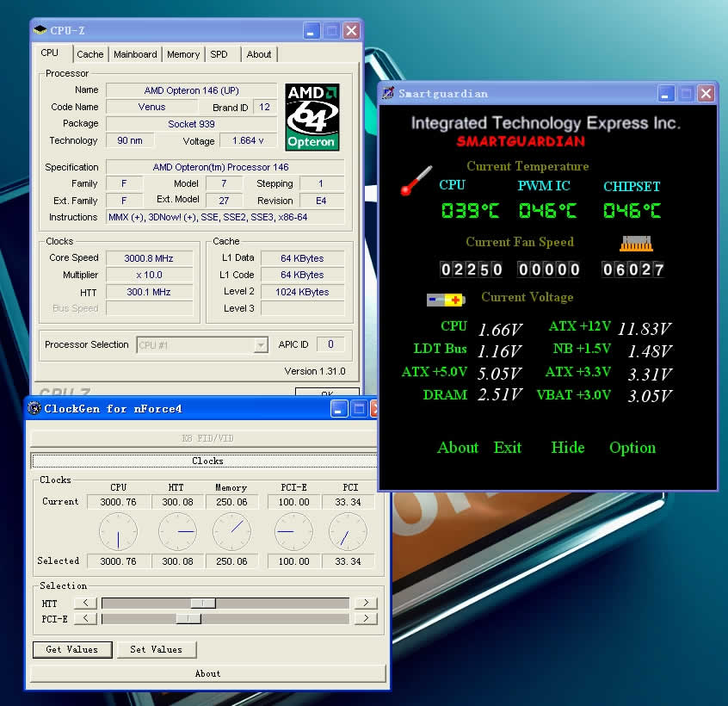Minimize the Smartguardian window
Screen dimensions: 728x706
click(x=666, y=93)
